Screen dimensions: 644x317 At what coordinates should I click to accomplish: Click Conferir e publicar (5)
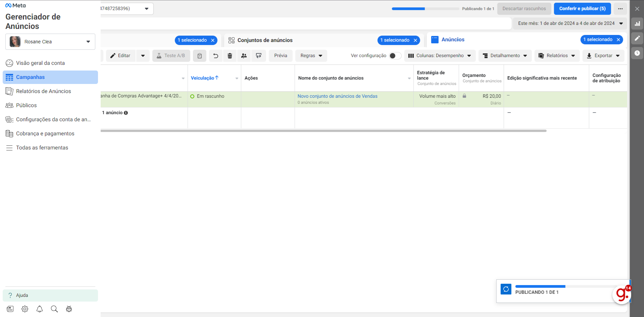582,9
